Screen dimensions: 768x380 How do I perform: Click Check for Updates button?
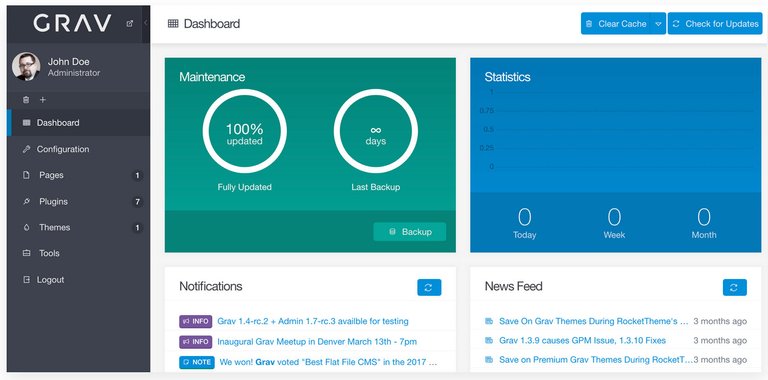(715, 24)
